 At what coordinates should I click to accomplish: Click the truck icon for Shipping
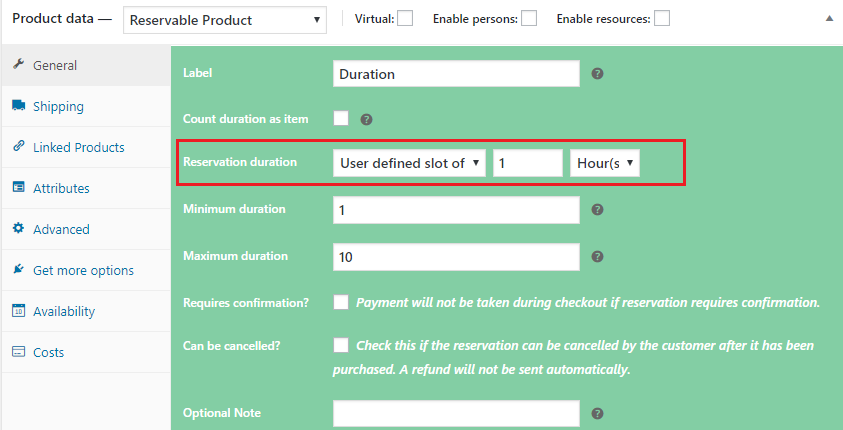[x=18, y=106]
